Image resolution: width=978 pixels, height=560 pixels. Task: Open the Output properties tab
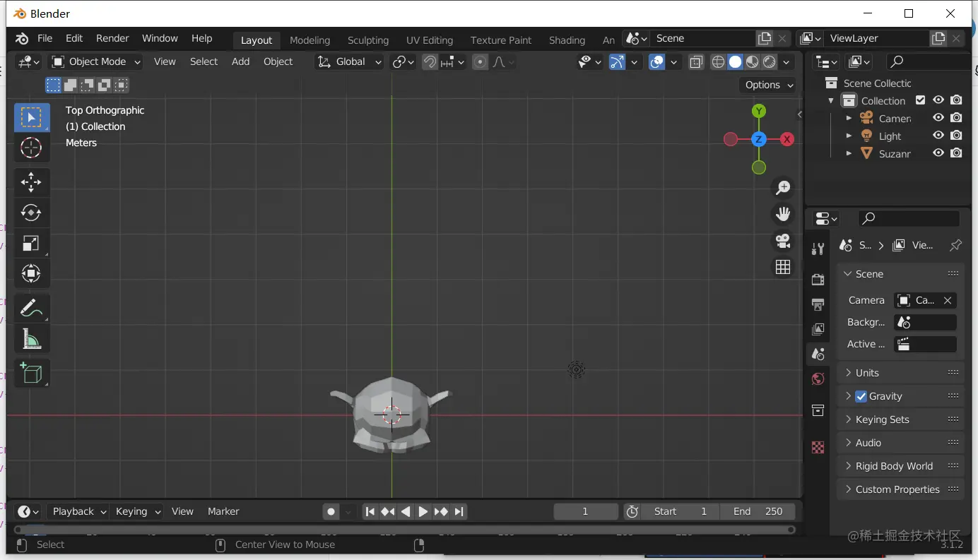[818, 304]
